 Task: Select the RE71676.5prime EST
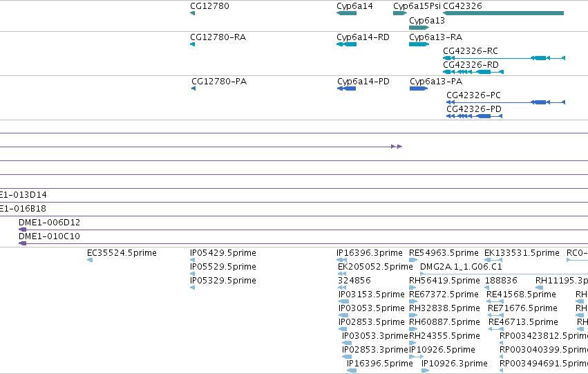[x=495, y=315]
